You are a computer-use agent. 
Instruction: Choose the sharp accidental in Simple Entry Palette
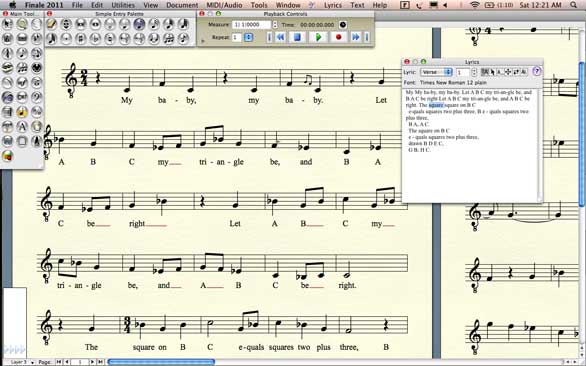(81, 38)
